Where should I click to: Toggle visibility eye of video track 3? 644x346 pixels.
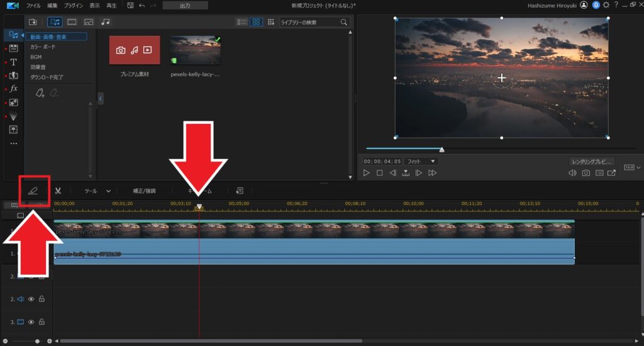[x=31, y=322]
